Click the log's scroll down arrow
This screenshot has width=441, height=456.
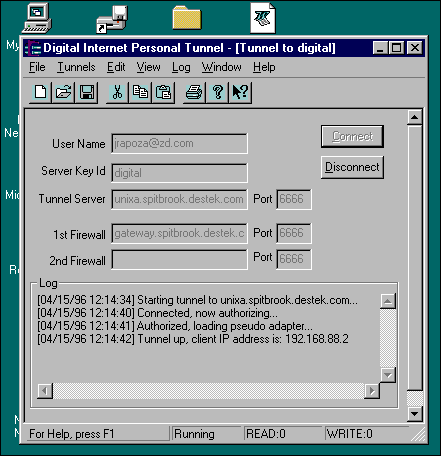coord(388,375)
